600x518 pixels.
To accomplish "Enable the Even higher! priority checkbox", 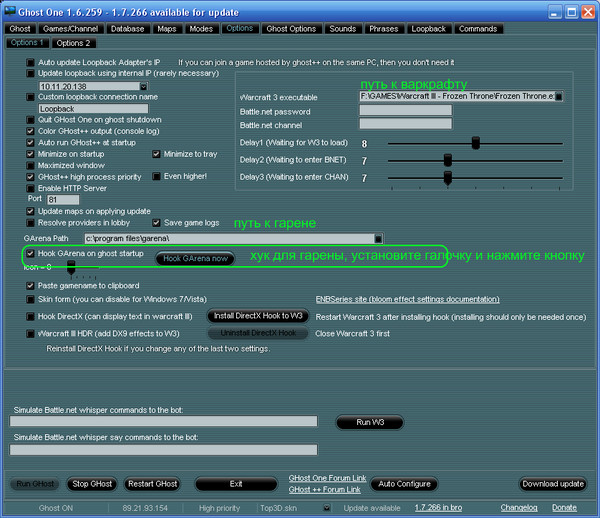I will coord(156,176).
